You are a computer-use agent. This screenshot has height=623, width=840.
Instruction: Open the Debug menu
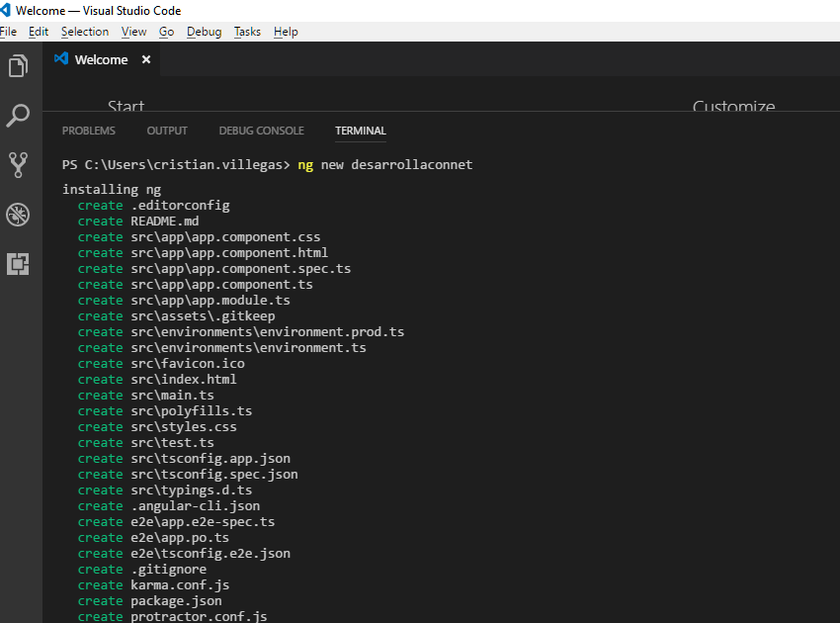tap(204, 31)
